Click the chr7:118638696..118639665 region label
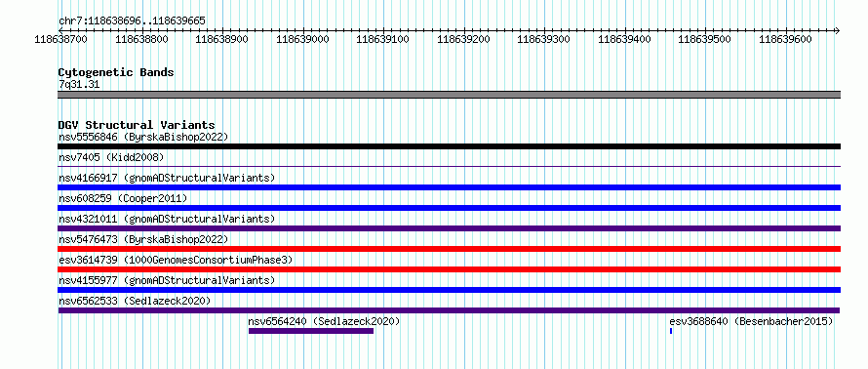 click(132, 20)
